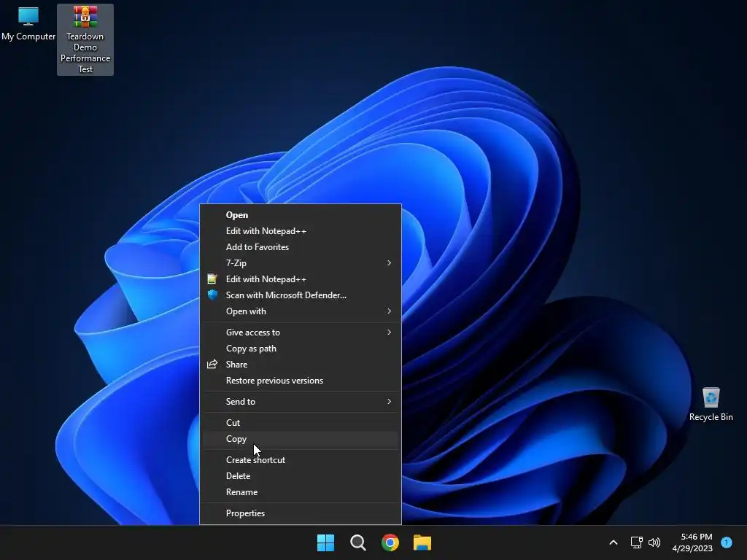Viewport: 747px width, 560px height.
Task: Open the notification badge in taskbar
Action: 727,542
